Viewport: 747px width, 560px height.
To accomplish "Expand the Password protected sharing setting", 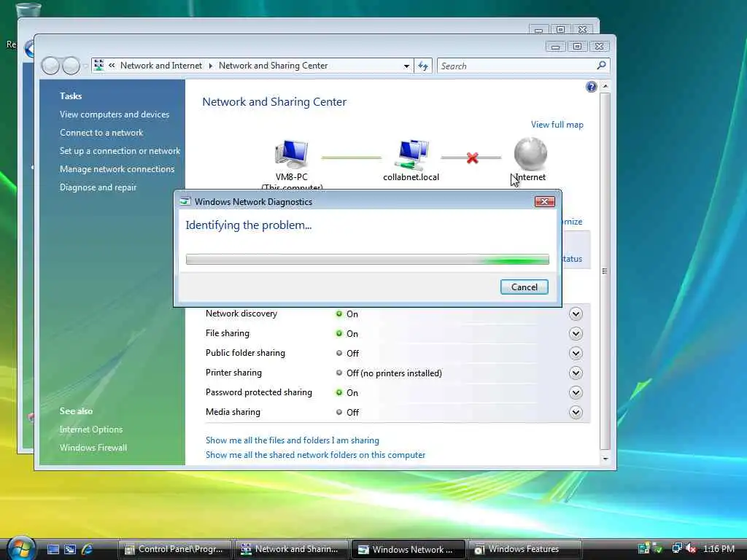I will coord(576,392).
